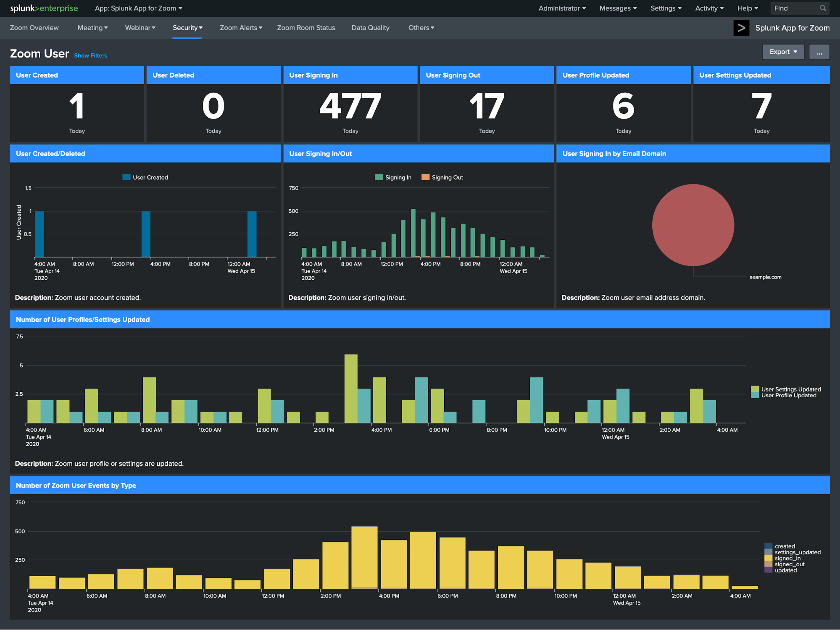Viewport: 840px width, 630px height.
Task: Open the Help dropdown
Action: (748, 8)
